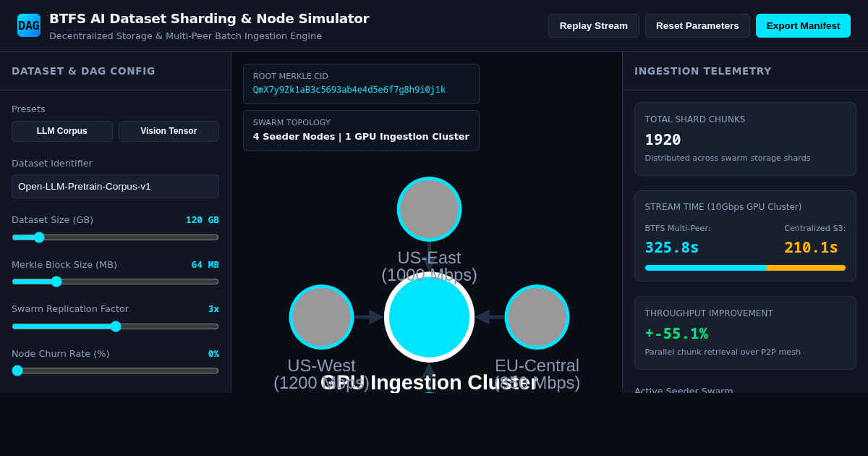Click the 3x replication factor value
The image size is (868, 456).
[213, 309]
